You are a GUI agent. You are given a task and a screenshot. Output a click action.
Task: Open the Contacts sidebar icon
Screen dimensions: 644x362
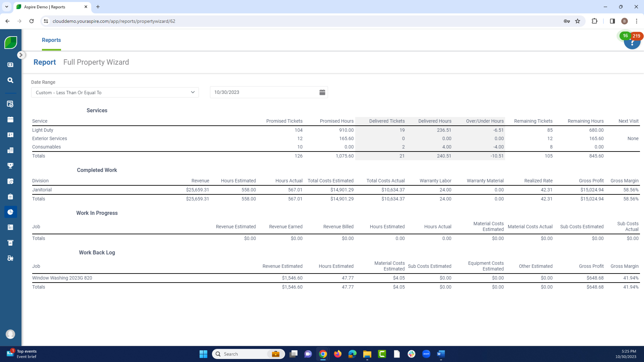click(x=10, y=135)
